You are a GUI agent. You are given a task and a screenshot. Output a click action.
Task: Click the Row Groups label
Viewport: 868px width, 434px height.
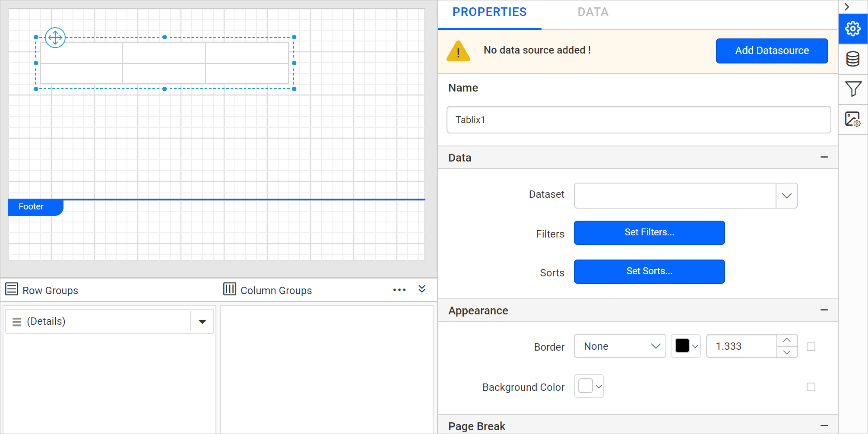pos(51,291)
